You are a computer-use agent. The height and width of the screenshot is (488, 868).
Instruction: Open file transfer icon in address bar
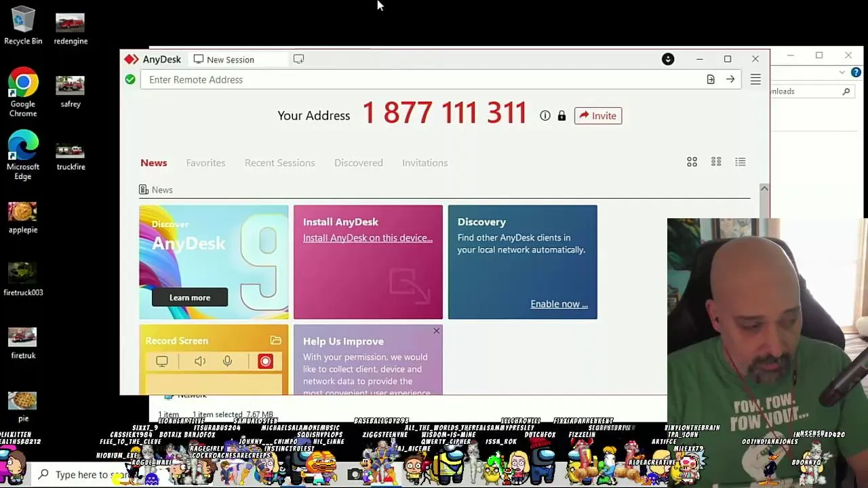click(x=711, y=79)
